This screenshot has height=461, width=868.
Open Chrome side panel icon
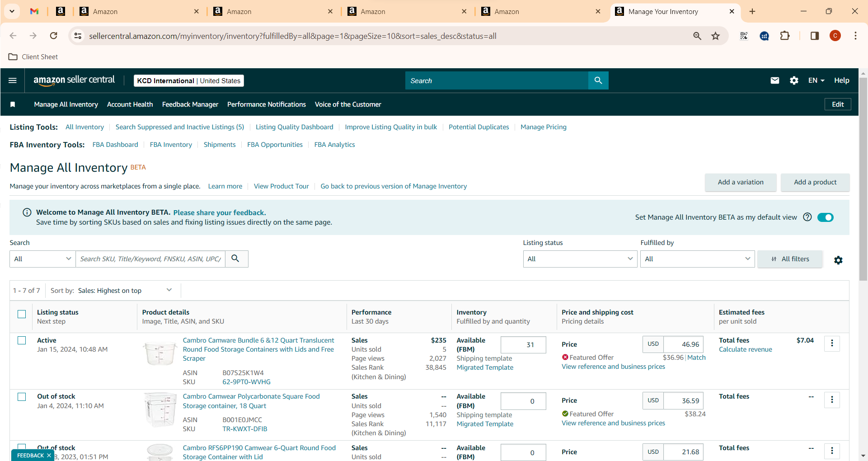pos(815,36)
